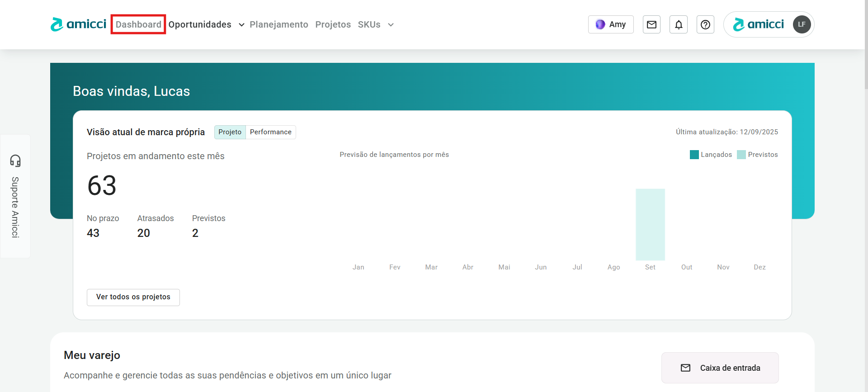This screenshot has width=868, height=392.
Task: Click the envelope icon in Caixa de entrada
Action: coord(685,368)
